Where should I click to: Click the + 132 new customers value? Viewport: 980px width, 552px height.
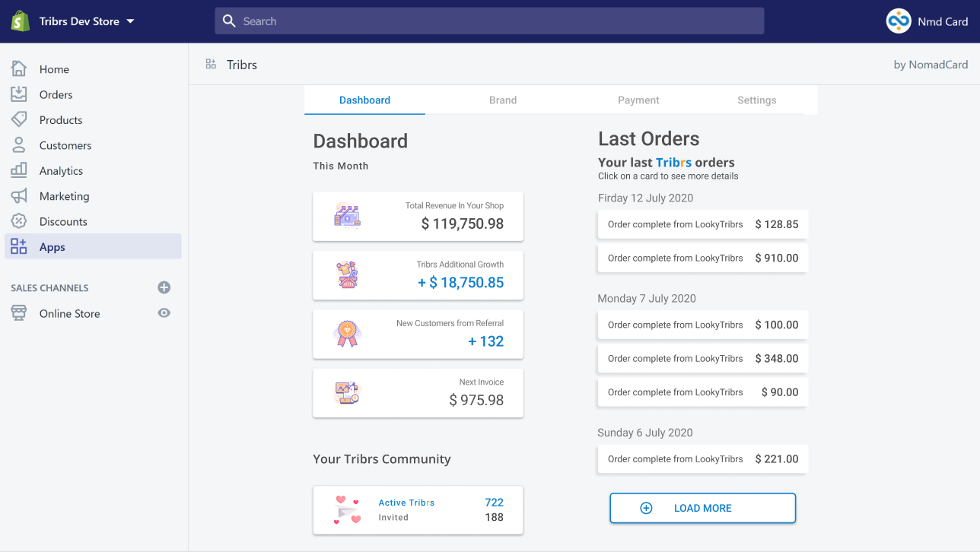coord(486,341)
